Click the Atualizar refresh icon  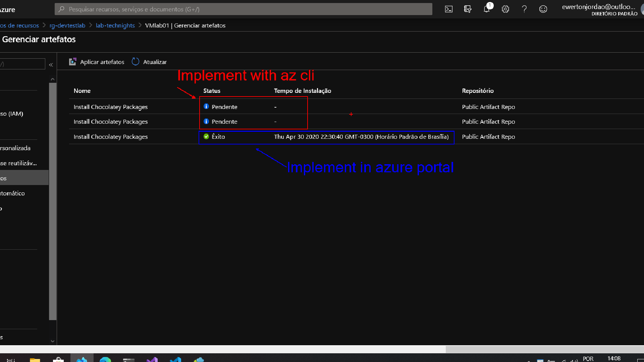[136, 62]
